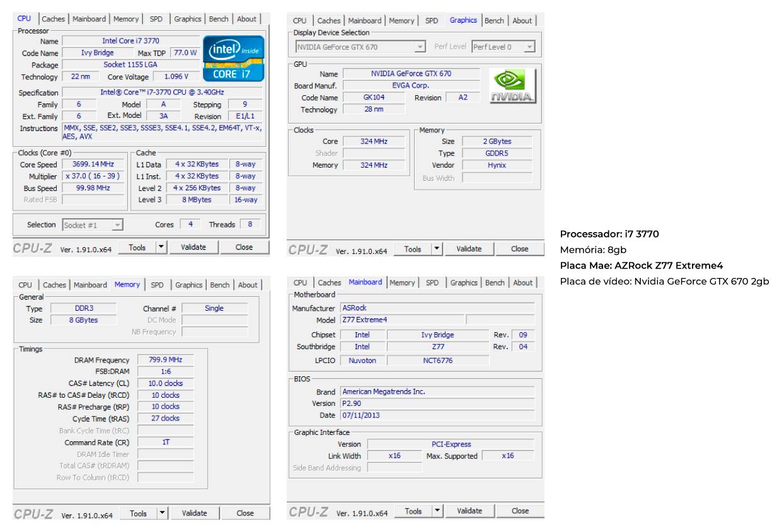Click the motherboard Model field 'Z77 Extreme4'
Viewport: 784px width, 532px height.
pyautogui.click(x=403, y=320)
